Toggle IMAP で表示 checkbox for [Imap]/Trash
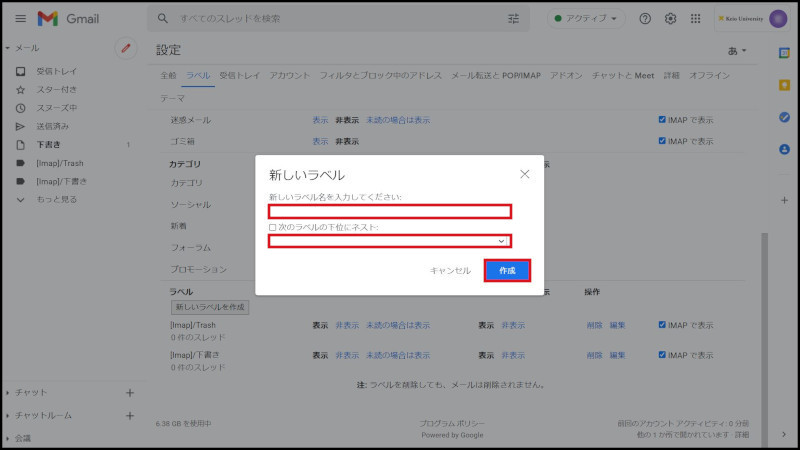Viewport: 800px width, 450px height. click(662, 325)
